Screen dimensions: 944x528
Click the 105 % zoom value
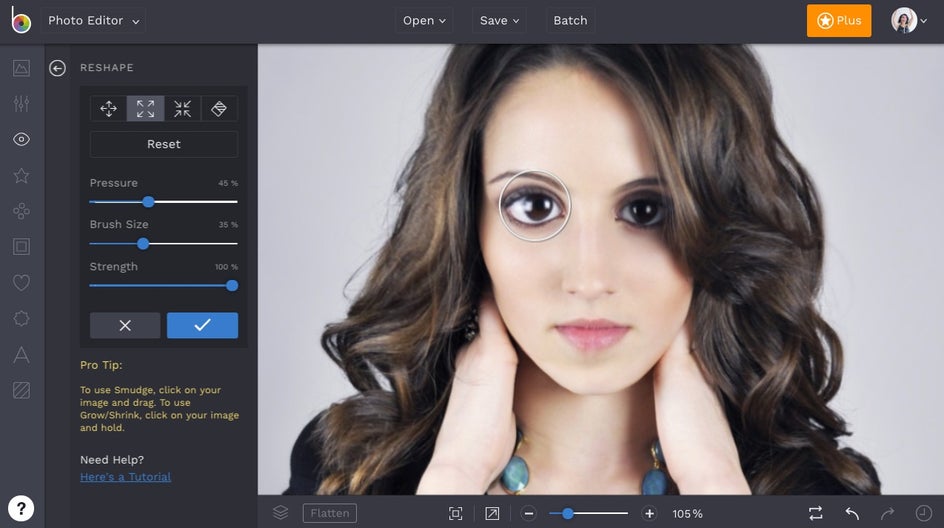click(x=688, y=514)
